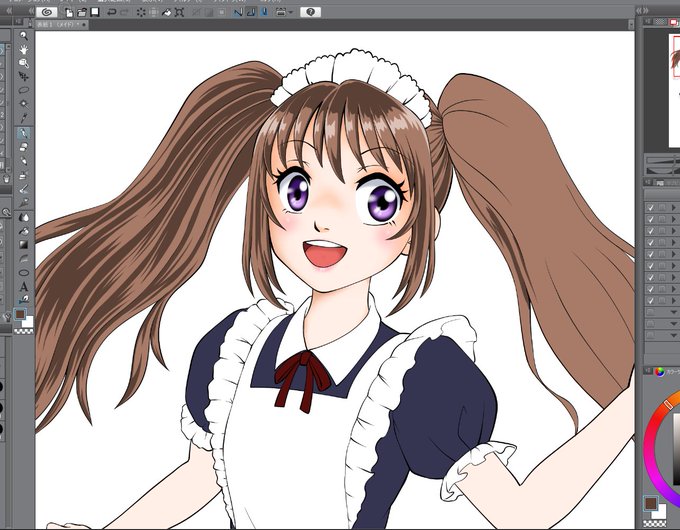The image size is (680, 530).
Task: Toggle visibility of ninth checked layer row
Action: tap(650, 300)
